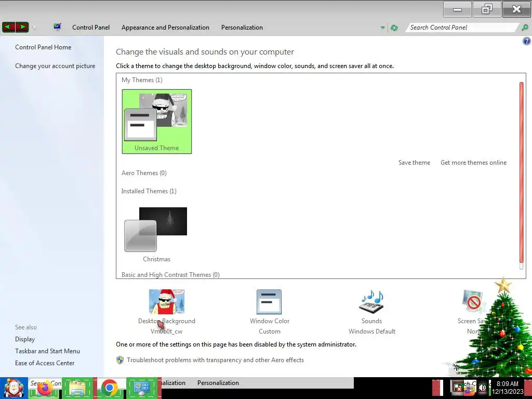
Task: Open Taskbar and Start Menu link
Action: [47, 351]
